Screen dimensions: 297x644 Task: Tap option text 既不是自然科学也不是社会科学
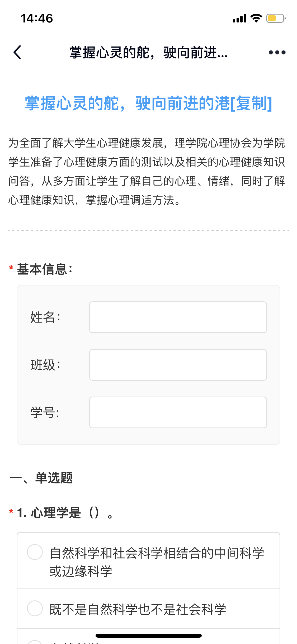138,609
